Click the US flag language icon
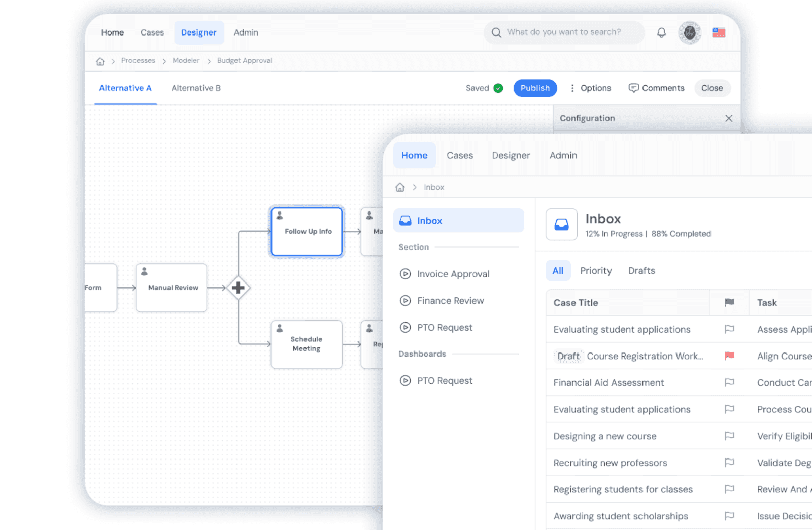 718,32
